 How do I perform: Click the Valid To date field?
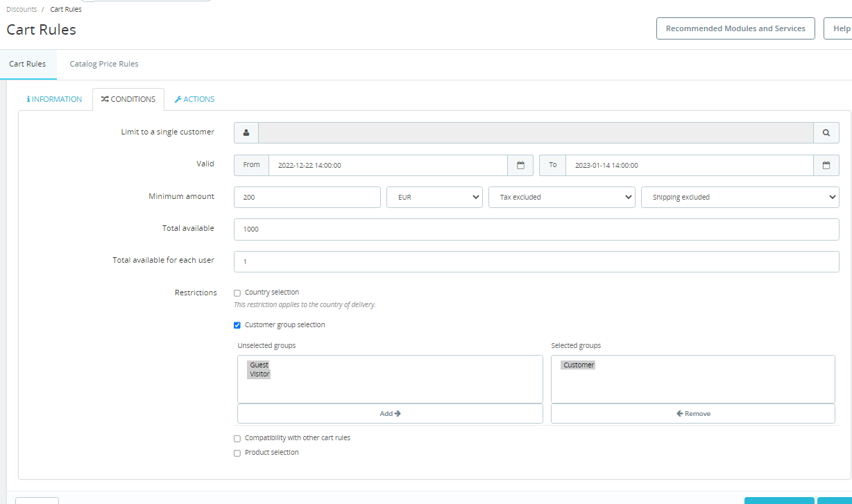click(689, 165)
